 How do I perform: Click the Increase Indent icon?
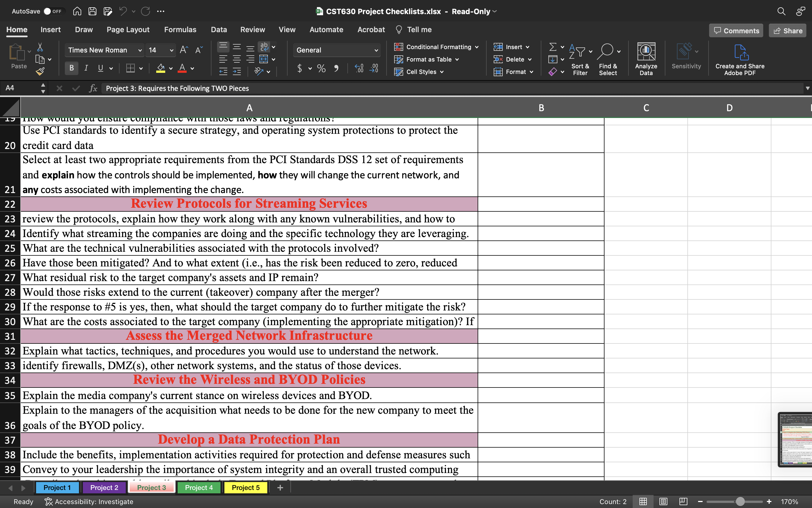[237, 71]
